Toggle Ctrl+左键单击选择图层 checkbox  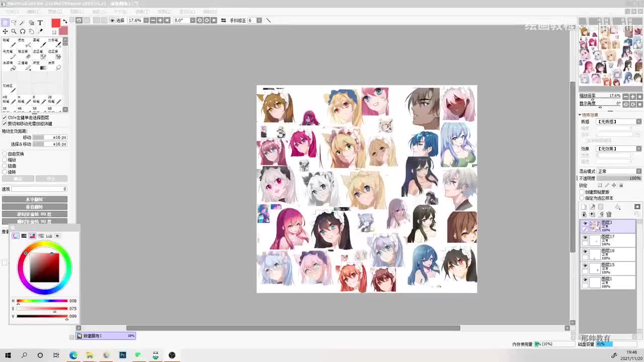click(5, 118)
